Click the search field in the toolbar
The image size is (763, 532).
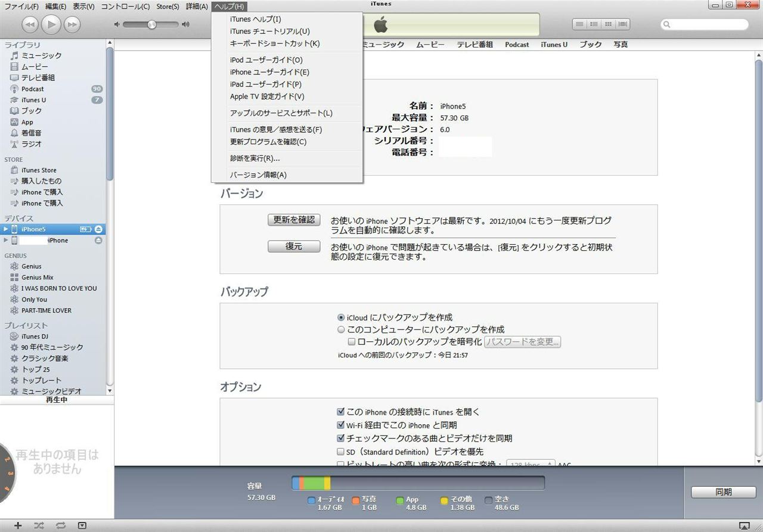(x=705, y=24)
